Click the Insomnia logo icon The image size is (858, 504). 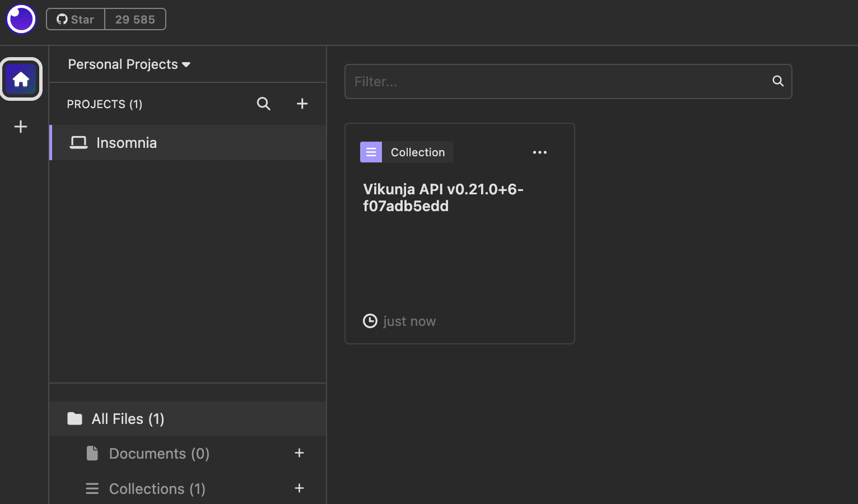click(21, 19)
